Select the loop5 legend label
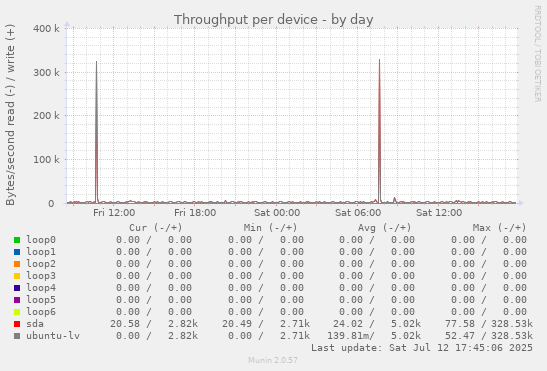The height and width of the screenshot is (371, 547). (x=41, y=300)
